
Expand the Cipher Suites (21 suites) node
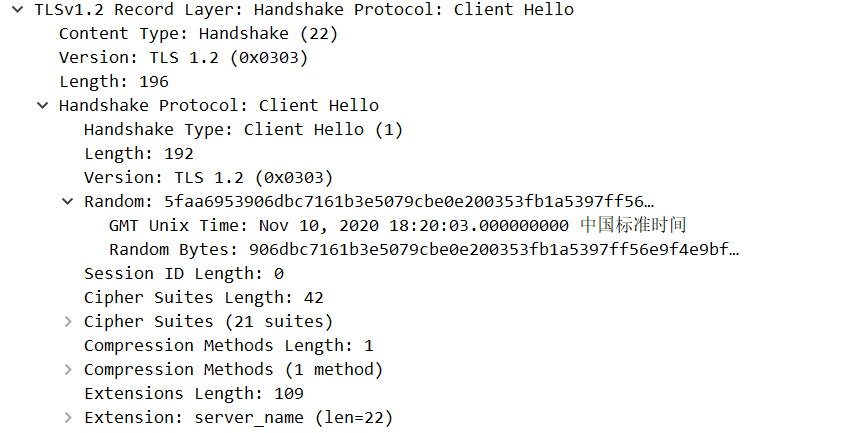pyautogui.click(x=68, y=322)
